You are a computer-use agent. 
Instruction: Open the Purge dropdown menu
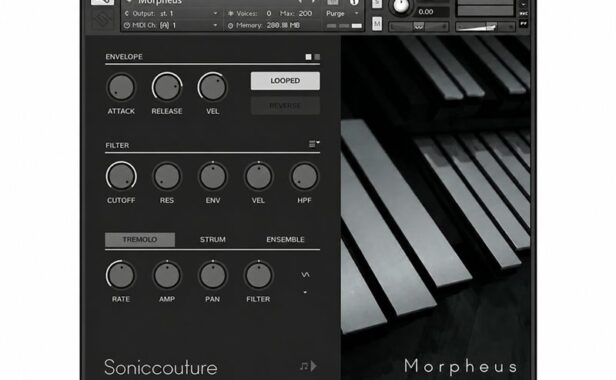click(x=343, y=13)
